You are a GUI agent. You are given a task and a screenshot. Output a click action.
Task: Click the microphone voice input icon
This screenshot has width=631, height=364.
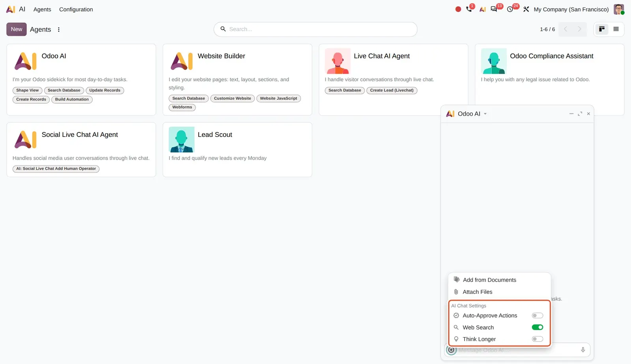(x=583, y=350)
